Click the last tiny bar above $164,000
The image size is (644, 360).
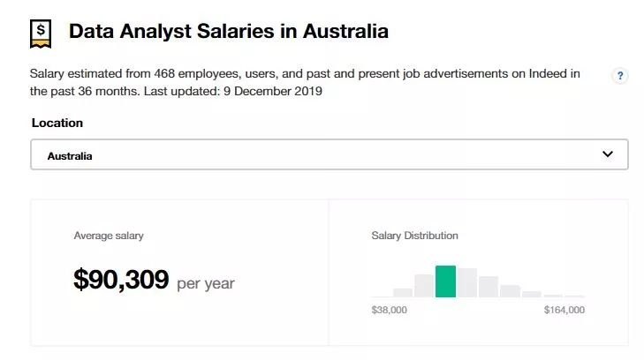574,296
